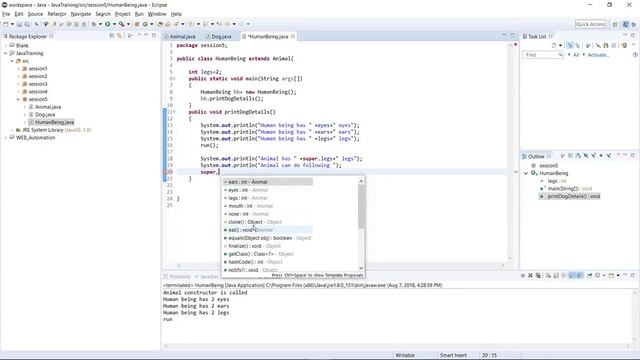
Task: Open the Source menu
Action: (x=35, y=14)
